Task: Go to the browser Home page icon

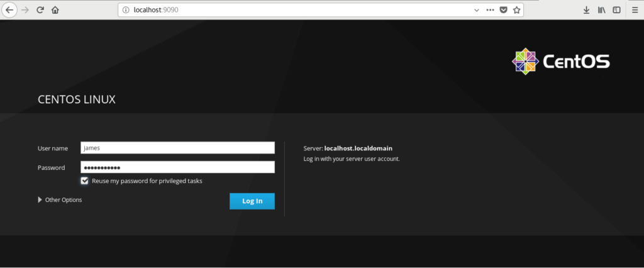Action: pos(55,10)
